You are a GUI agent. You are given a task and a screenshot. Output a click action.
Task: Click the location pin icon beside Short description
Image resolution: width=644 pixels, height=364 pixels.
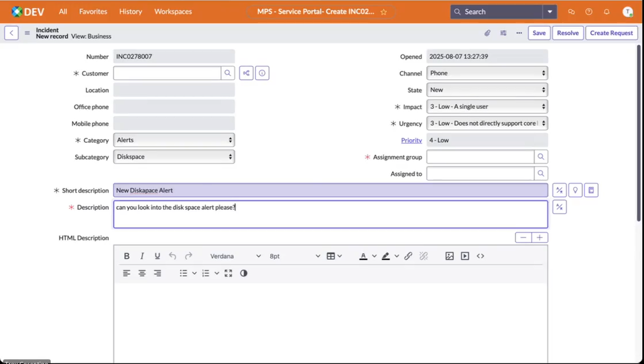(x=575, y=190)
